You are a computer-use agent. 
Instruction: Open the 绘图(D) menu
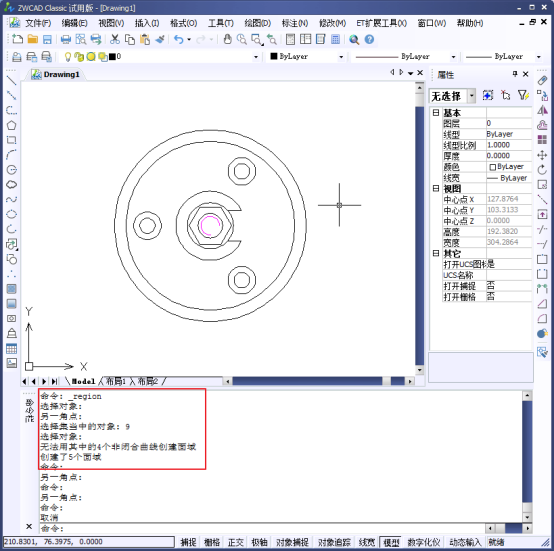tap(258, 23)
